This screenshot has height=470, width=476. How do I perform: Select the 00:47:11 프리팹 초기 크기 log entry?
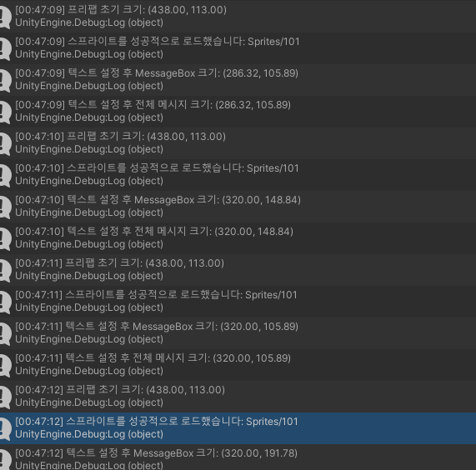[x=238, y=269]
